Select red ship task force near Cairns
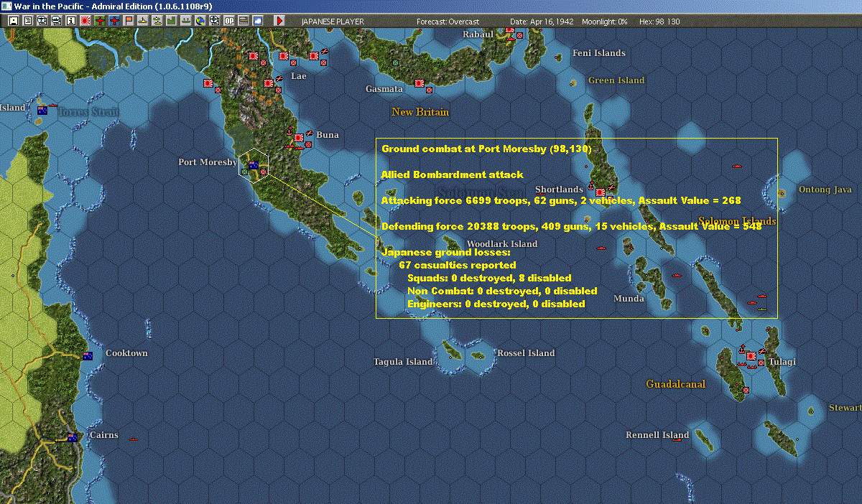This screenshot has width=862, height=504. 133,438
